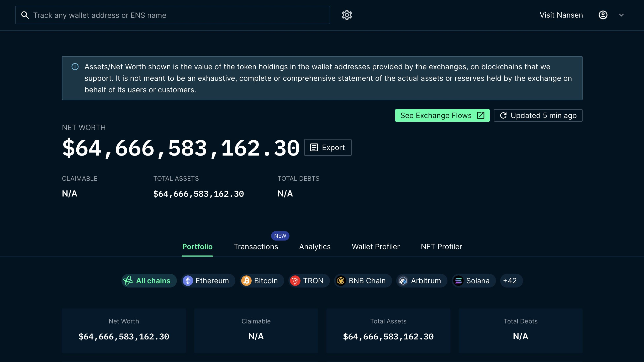Select the TRON chain filter
Viewport: 644px width, 362px height.
pos(309,281)
